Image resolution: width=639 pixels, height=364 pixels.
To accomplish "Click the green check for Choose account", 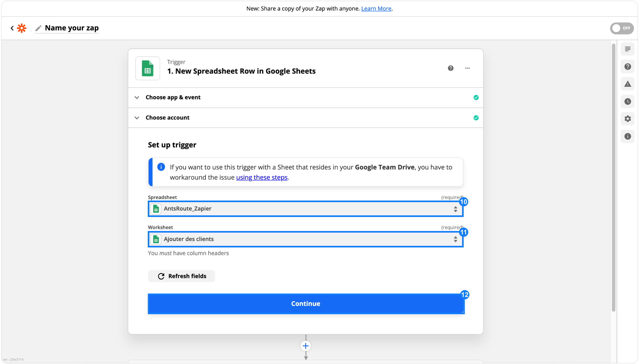I will coord(476,118).
